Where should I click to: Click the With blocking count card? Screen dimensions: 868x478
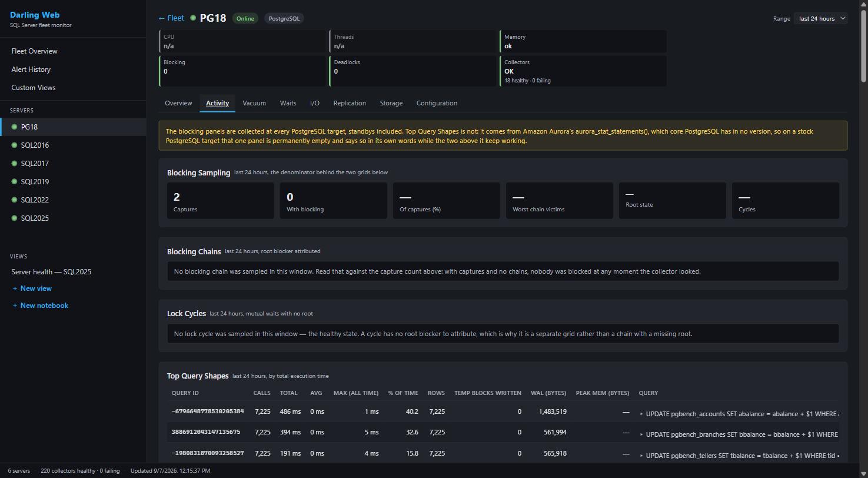(x=333, y=201)
